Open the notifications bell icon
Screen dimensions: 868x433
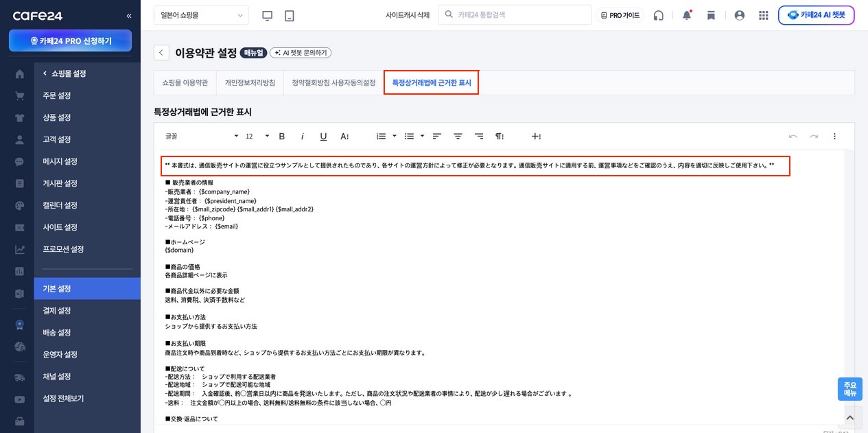coord(687,15)
